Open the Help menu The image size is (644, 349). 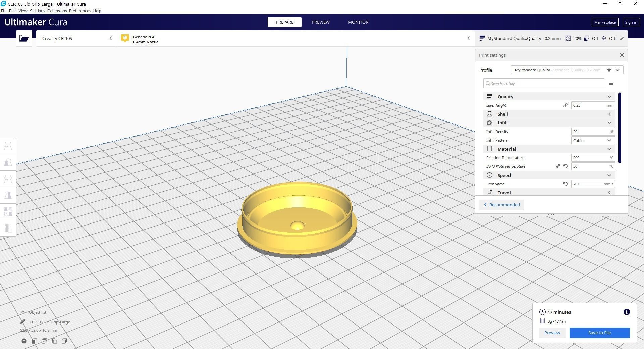[x=97, y=11]
